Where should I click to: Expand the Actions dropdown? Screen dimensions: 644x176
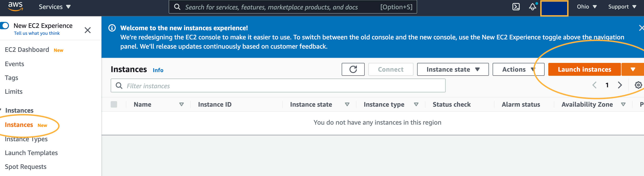[518, 69]
